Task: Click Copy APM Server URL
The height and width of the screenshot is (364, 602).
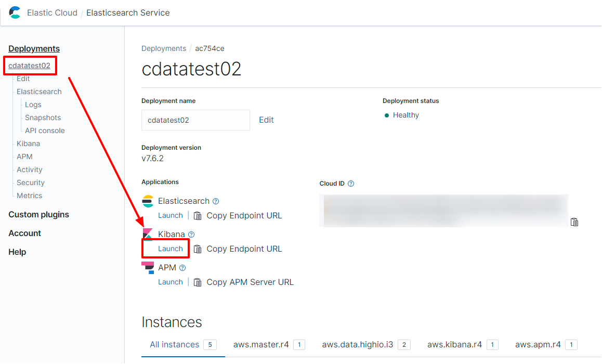Action: pos(250,282)
